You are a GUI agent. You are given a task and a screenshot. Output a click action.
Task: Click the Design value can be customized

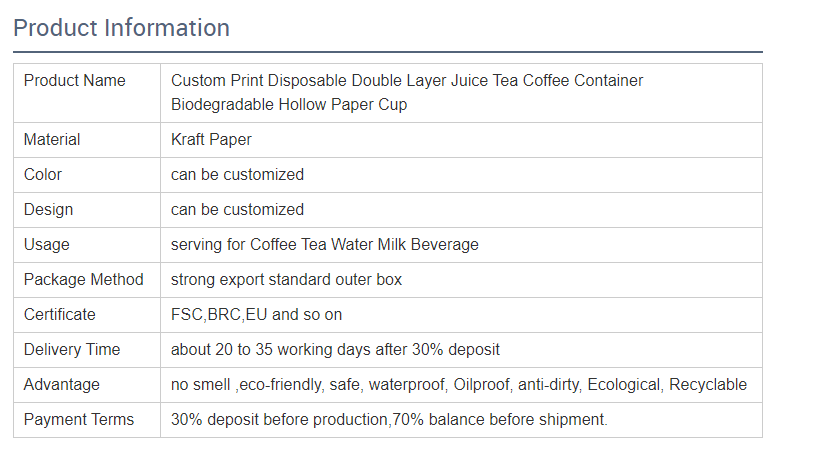coord(238,210)
